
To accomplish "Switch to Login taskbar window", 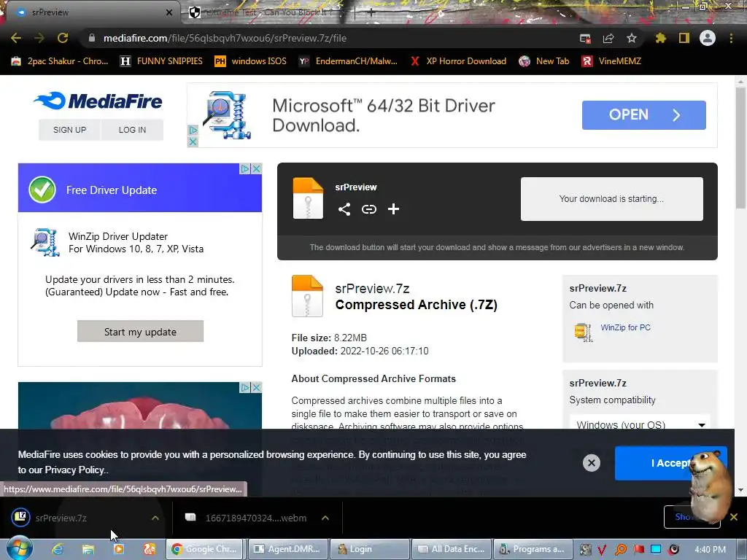I will [x=370, y=549].
